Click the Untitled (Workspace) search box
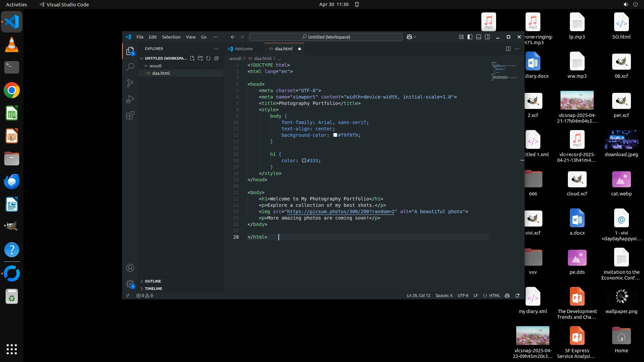The image size is (644, 362). pos(325,37)
